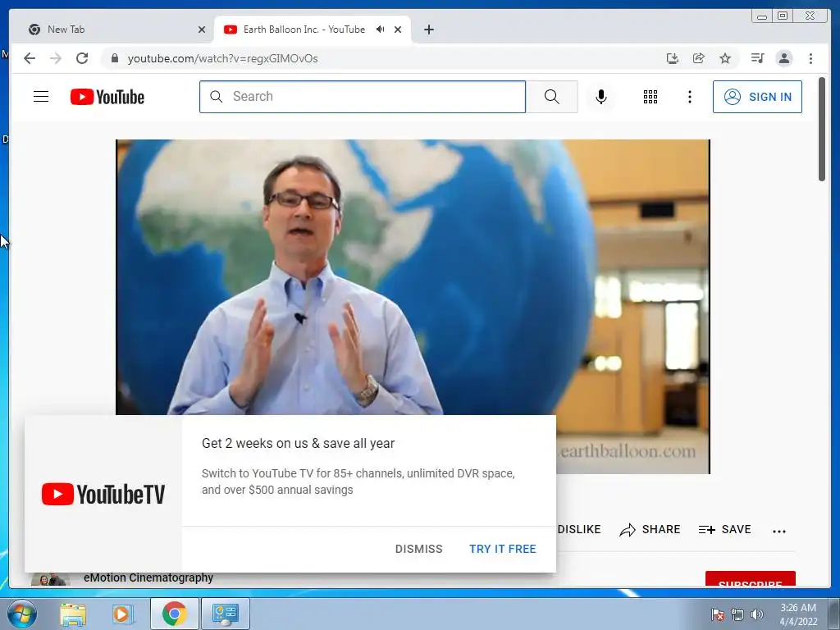Go back with browser back arrow
Image resolution: width=840 pixels, height=630 pixels.
pyautogui.click(x=30, y=58)
